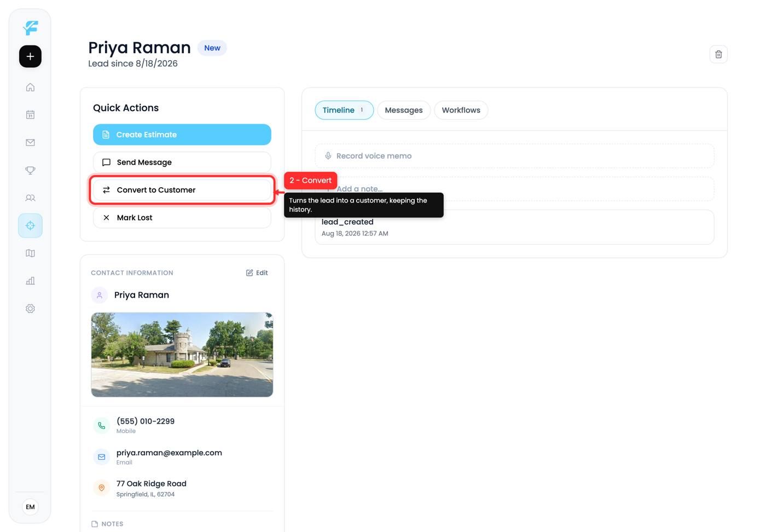Open the customers people icon in the sidebar

[x=30, y=198]
